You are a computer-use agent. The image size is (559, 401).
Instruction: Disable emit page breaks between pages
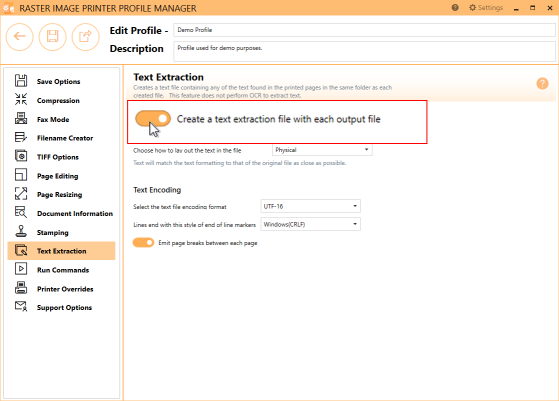143,243
